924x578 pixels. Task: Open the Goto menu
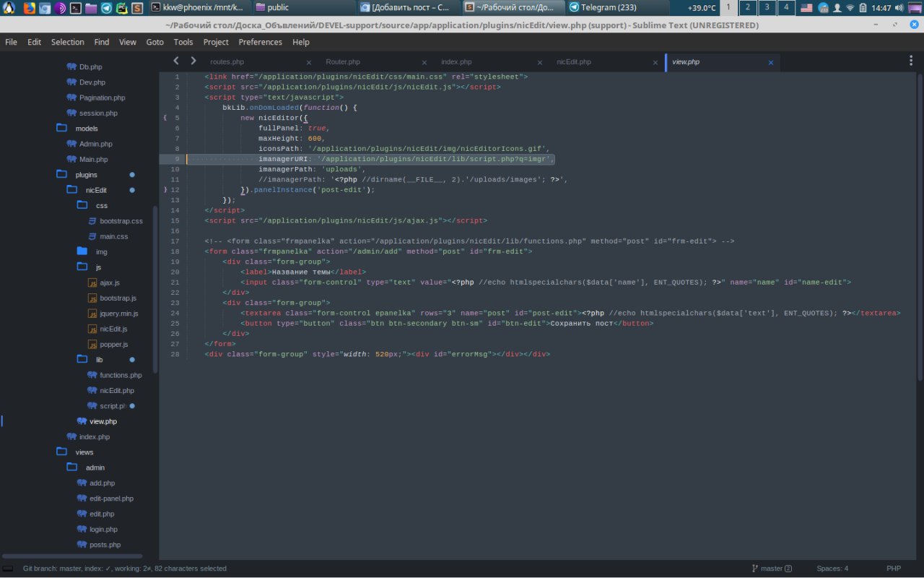coord(155,42)
